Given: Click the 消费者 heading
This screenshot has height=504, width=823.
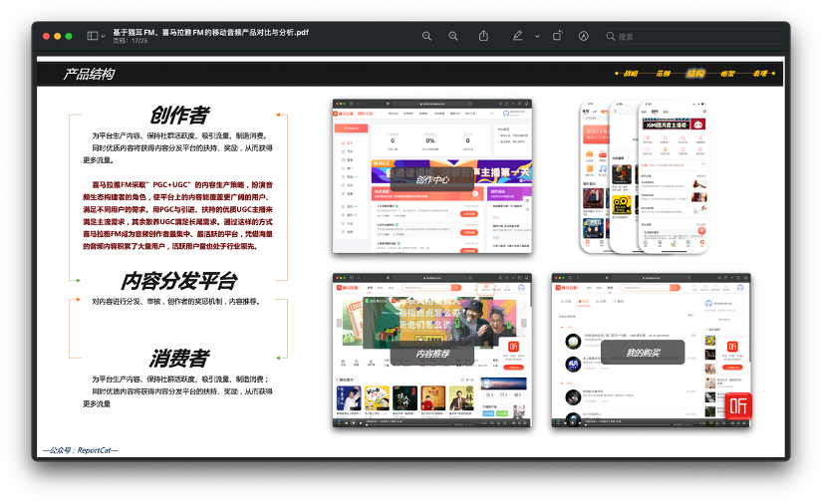Looking at the screenshot, I should click(x=179, y=359).
